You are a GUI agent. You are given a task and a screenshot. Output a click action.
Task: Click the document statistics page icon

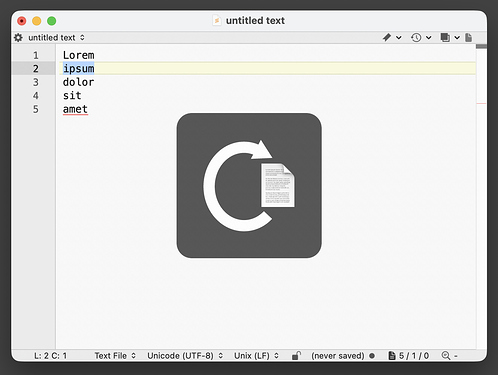(x=392, y=356)
